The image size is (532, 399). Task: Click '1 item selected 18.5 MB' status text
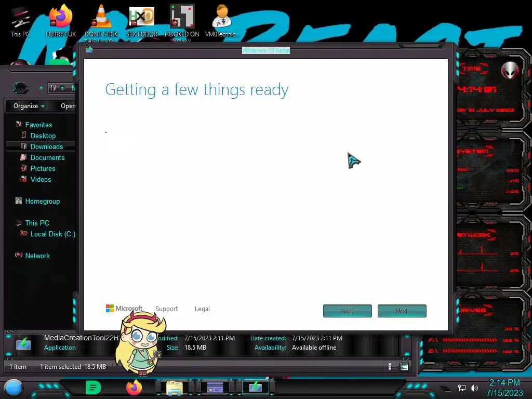[73, 366]
